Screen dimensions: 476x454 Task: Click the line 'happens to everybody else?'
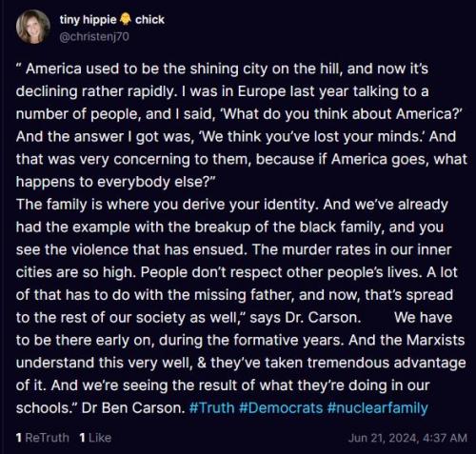pyautogui.click(x=116, y=182)
